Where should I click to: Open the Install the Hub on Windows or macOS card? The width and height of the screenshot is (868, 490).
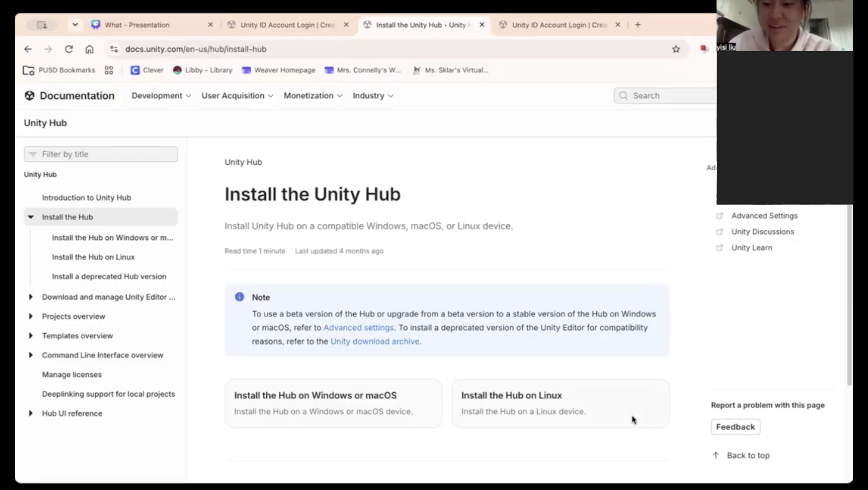pyautogui.click(x=334, y=403)
